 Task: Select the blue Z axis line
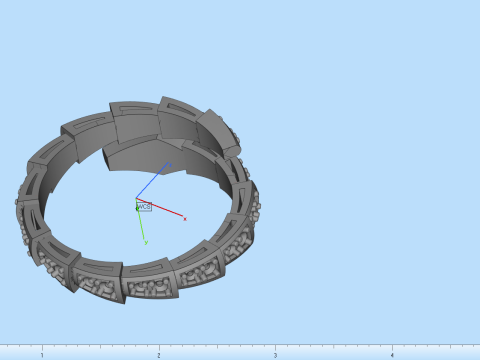pyautogui.click(x=152, y=181)
